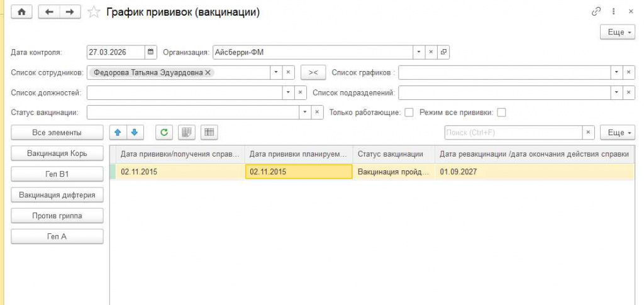Open the top Еще menu
The height and width of the screenshot is (305, 644).
click(618, 32)
